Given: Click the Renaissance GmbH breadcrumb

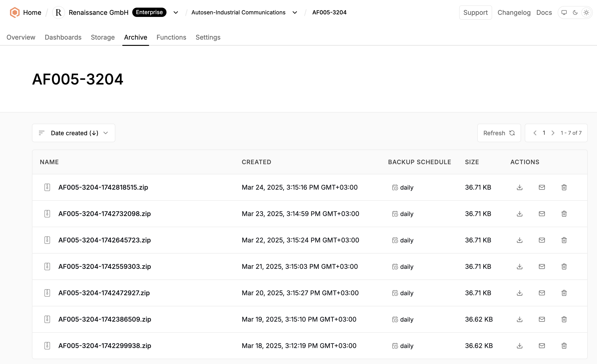Looking at the screenshot, I should [x=99, y=12].
